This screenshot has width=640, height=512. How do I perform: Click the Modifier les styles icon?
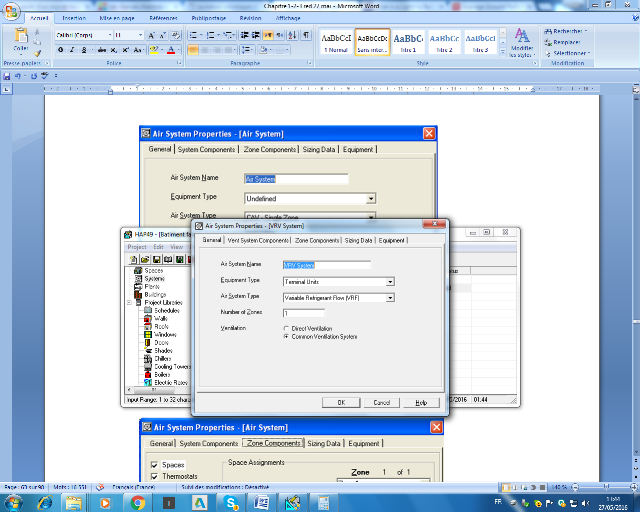click(x=522, y=42)
